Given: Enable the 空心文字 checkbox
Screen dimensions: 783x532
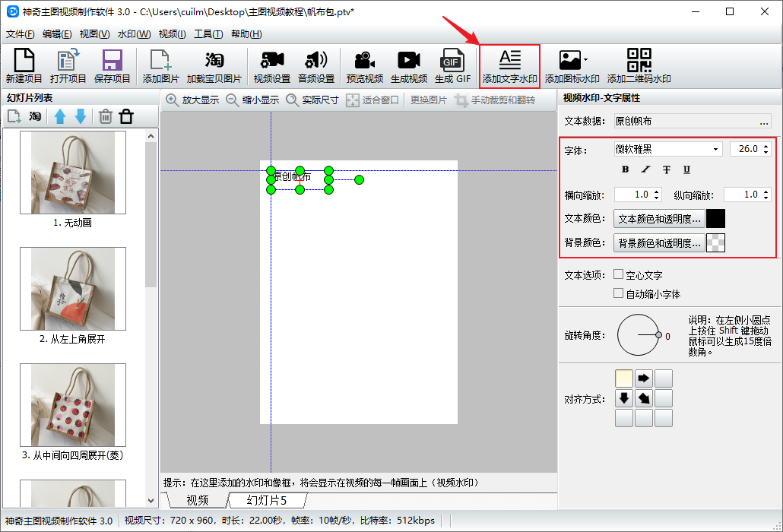Looking at the screenshot, I should 618,274.
